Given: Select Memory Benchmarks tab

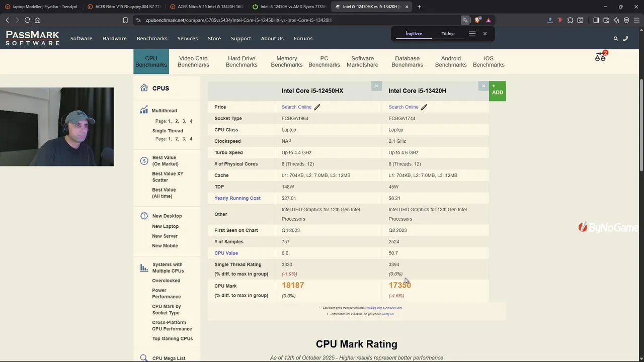Looking at the screenshot, I should 287,61.
